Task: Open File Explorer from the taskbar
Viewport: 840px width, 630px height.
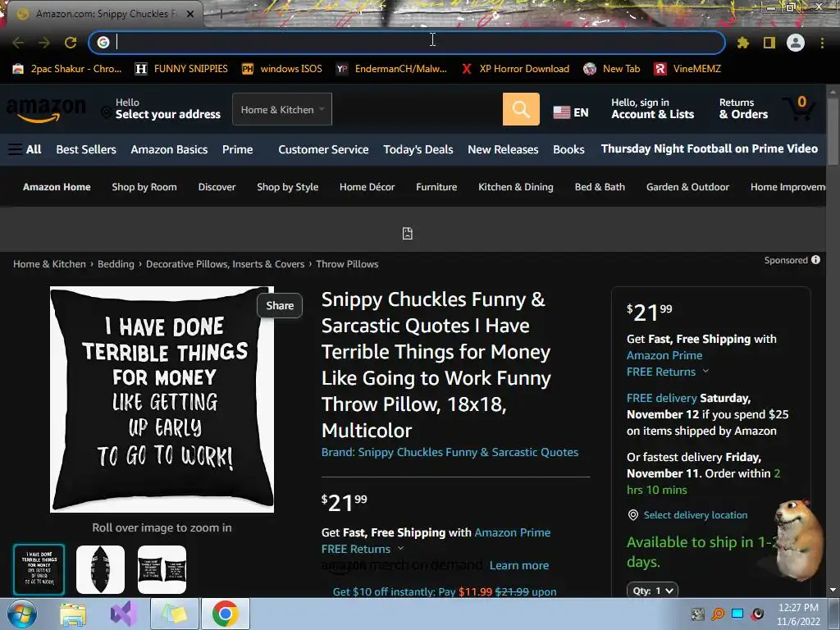Action: [73, 614]
